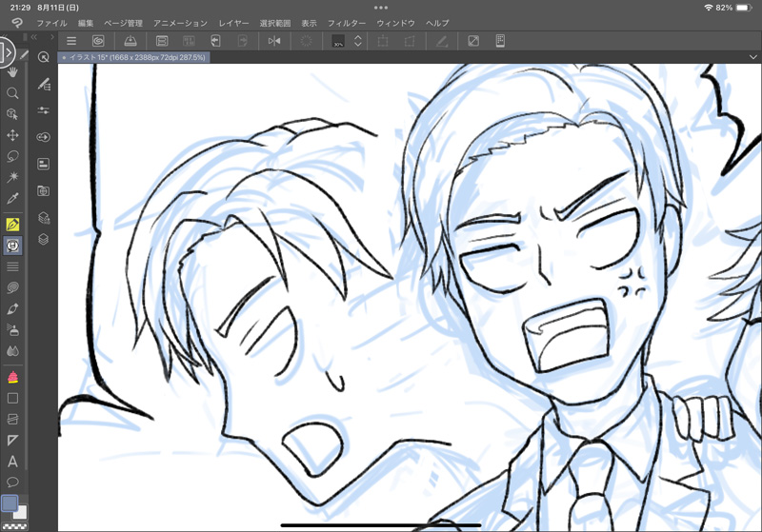Viewport: 762px width, 532px height.
Task: Click the main drawing color swatch
Action: 10,502
